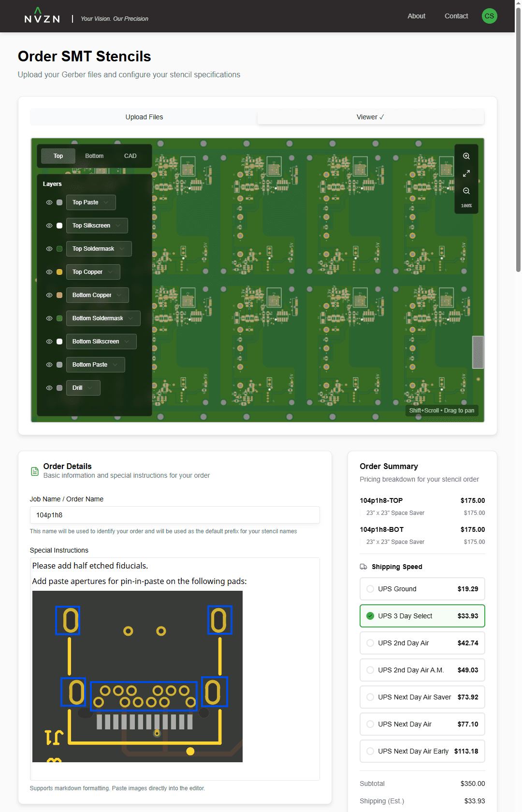Image resolution: width=522 pixels, height=812 pixels.
Task: Click the NVZN logo
Action: pyautogui.click(x=42, y=15)
